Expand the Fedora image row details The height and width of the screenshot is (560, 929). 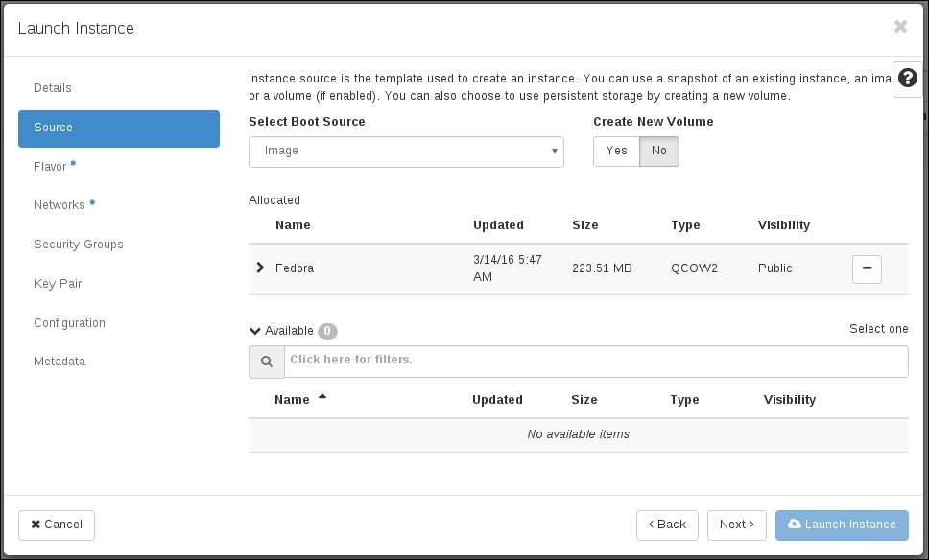[x=260, y=268]
